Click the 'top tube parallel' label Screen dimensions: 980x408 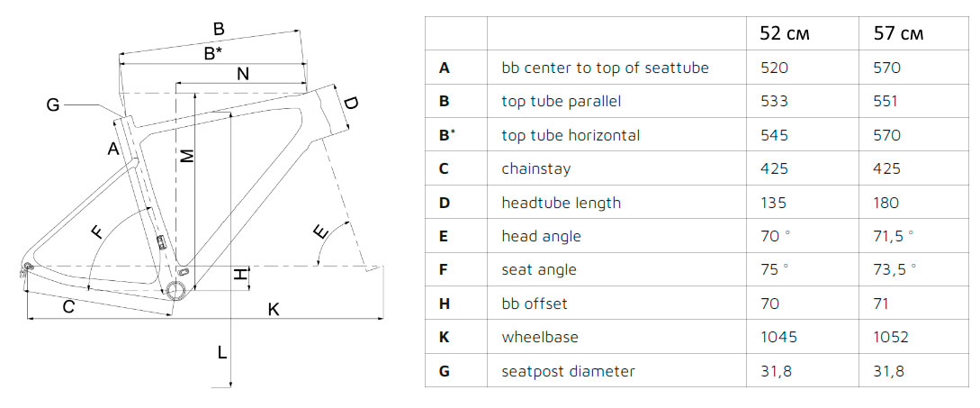click(562, 102)
